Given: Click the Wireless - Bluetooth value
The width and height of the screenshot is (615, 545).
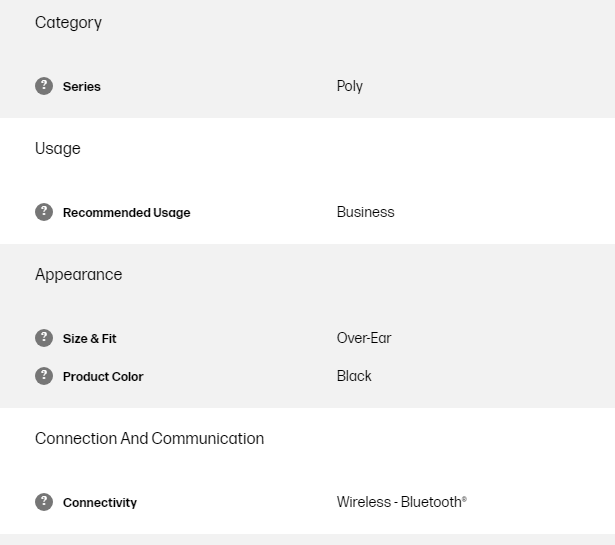Looking at the screenshot, I should pos(398,502).
